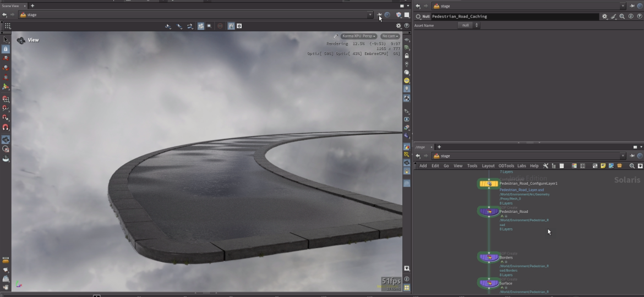Expand the Asset Name null dropdown

pyautogui.click(x=469, y=25)
